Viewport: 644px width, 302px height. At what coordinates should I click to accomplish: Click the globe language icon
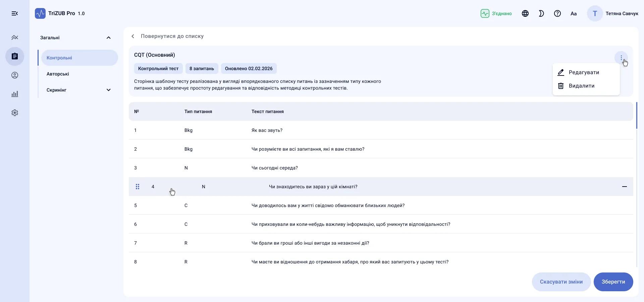[525, 13]
